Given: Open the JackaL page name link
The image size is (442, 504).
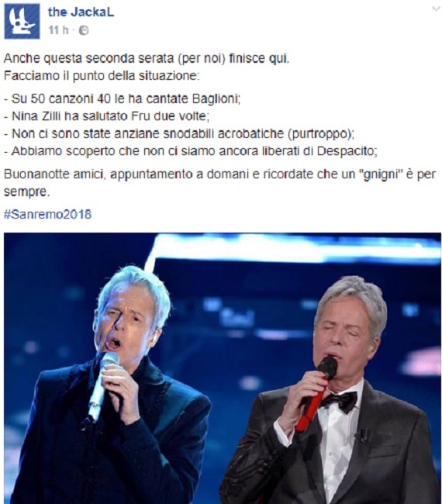Looking at the screenshot, I should (81, 12).
